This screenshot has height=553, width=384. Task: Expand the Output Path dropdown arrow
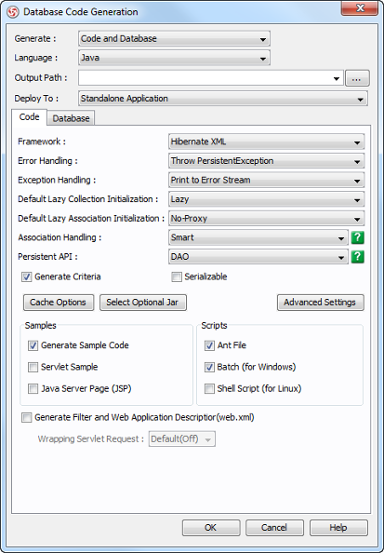pos(337,79)
